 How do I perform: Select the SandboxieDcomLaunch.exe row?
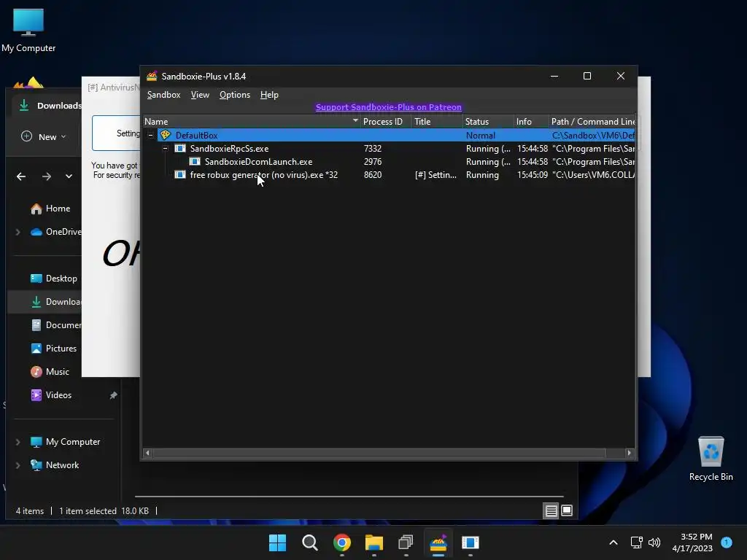coord(389,162)
